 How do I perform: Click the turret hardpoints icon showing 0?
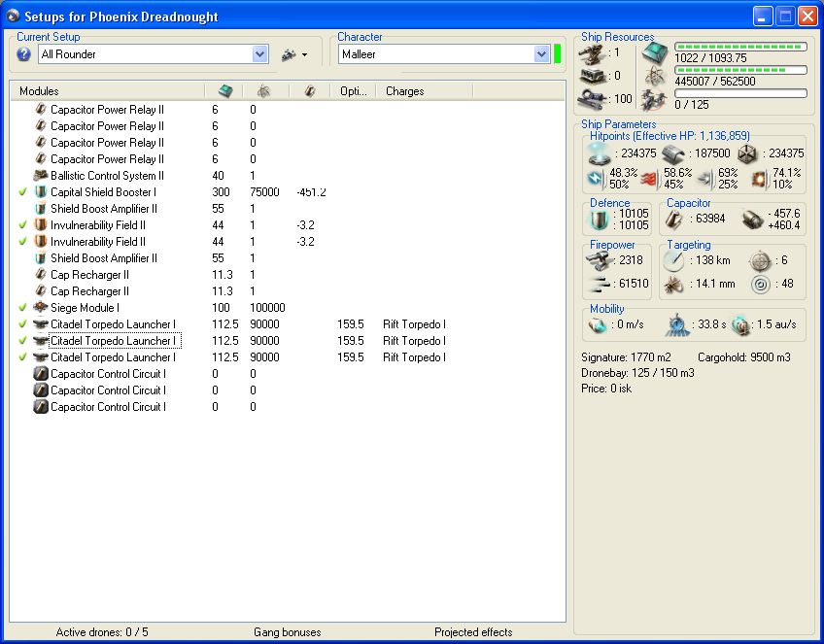tap(591, 76)
